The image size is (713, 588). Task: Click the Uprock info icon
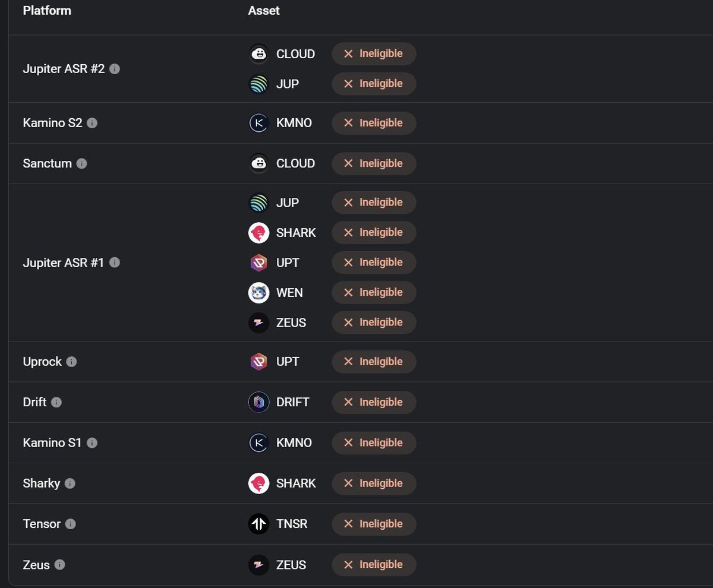[x=71, y=362]
